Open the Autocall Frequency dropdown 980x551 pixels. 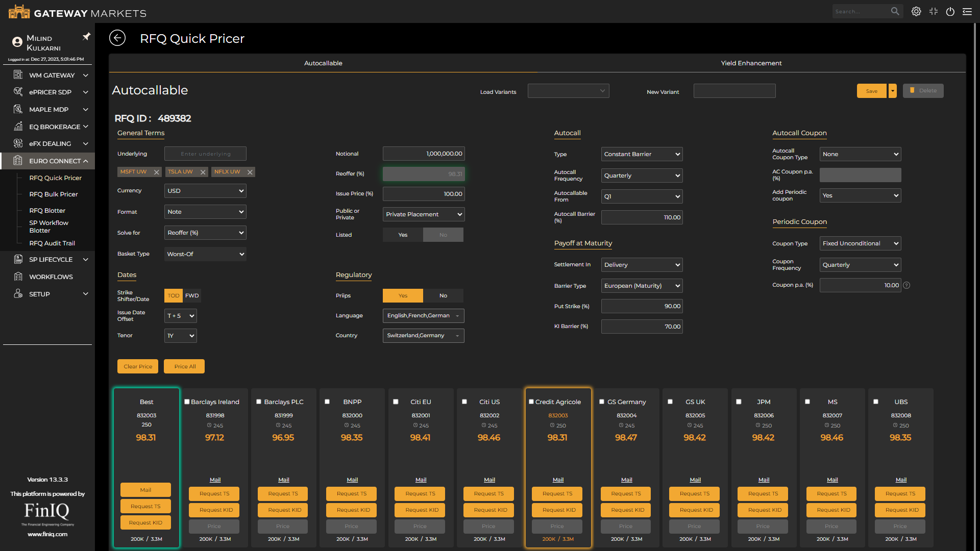(642, 176)
